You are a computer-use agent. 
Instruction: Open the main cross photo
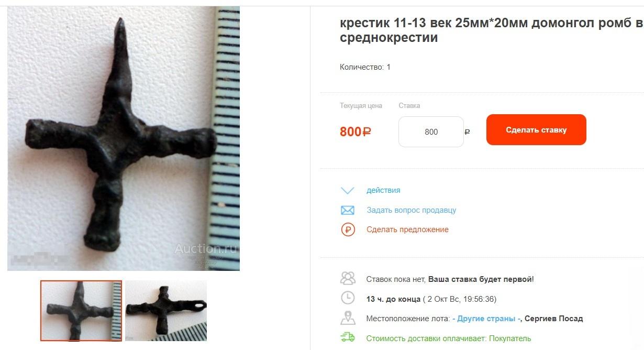coord(124,138)
